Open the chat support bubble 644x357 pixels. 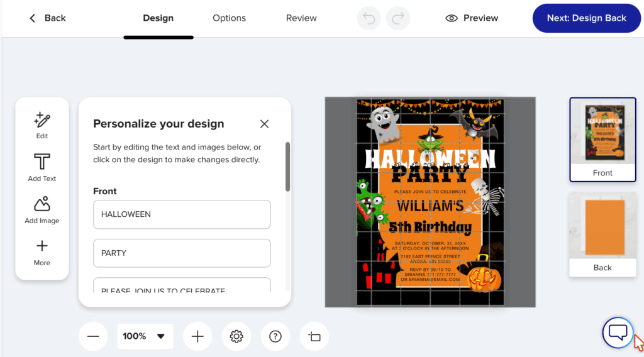pos(618,332)
